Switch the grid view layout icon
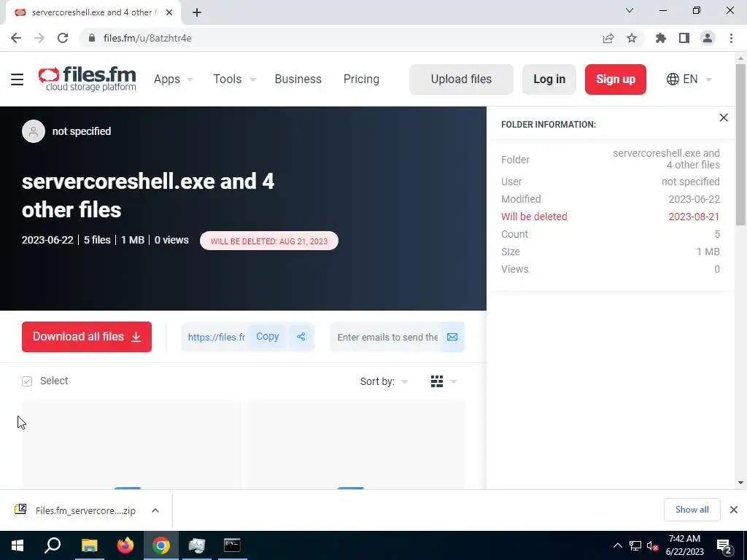This screenshot has width=747, height=560. [437, 381]
